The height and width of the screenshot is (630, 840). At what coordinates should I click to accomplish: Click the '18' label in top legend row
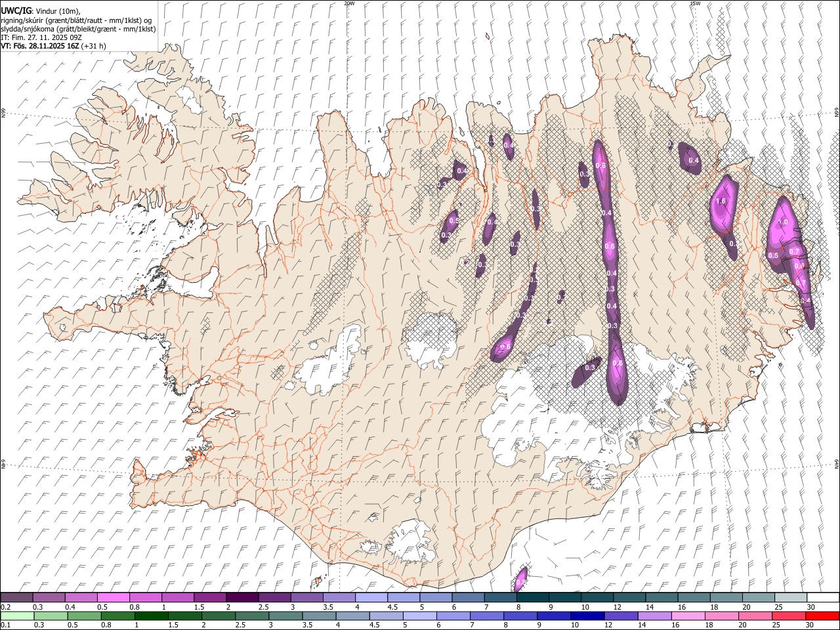(714, 607)
